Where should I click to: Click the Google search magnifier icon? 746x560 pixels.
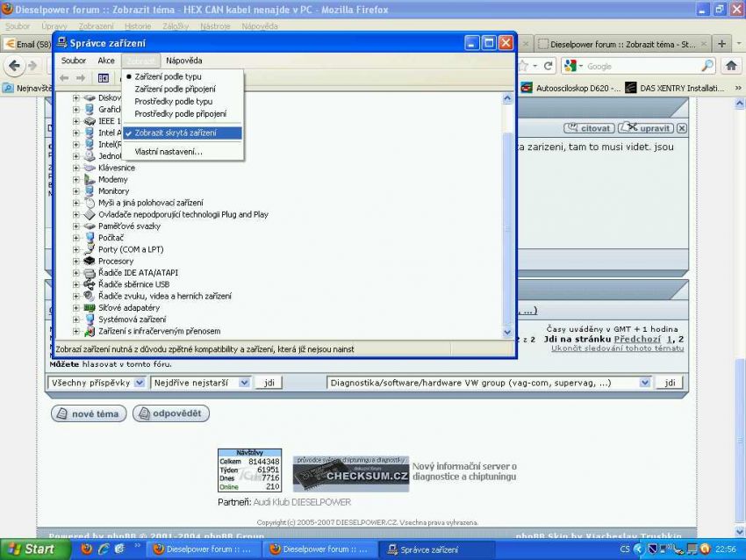point(707,66)
